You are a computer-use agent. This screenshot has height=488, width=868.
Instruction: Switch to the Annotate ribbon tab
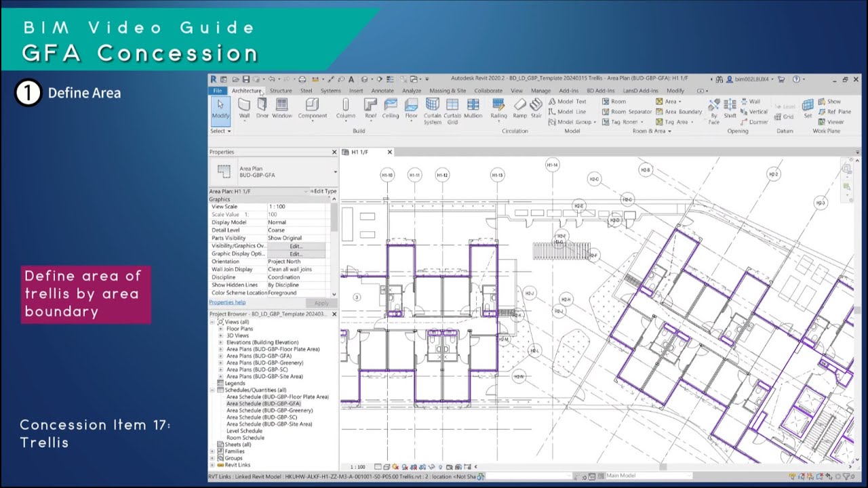click(382, 90)
